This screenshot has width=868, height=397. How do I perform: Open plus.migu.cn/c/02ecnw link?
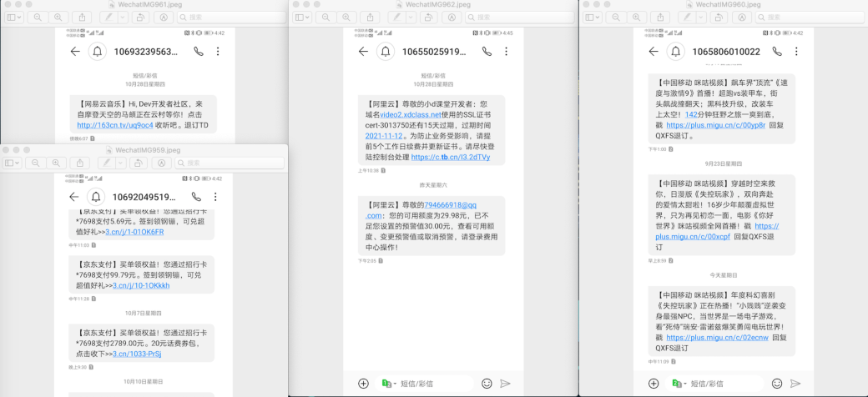717,337
